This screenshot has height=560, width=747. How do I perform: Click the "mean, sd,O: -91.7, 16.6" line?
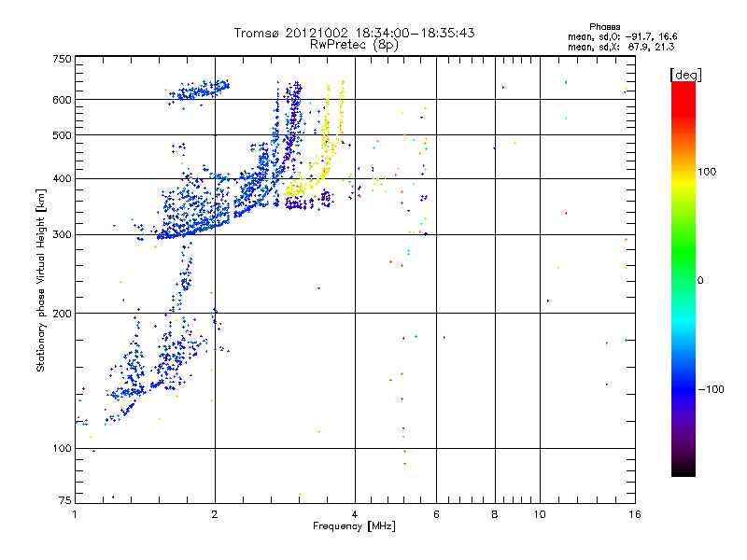[622, 36]
